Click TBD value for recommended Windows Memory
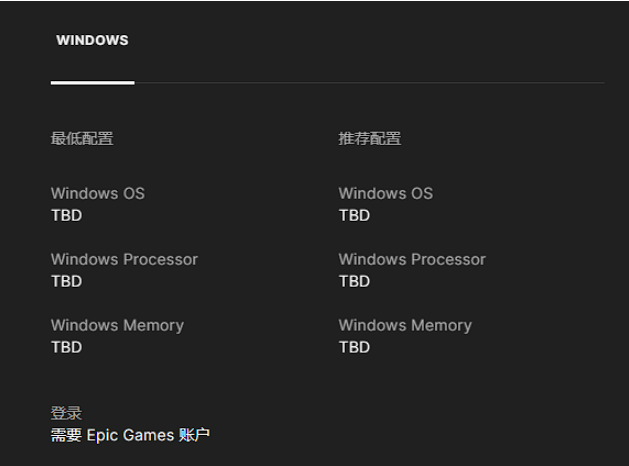Screen dimensions: 629x466 tap(354, 347)
